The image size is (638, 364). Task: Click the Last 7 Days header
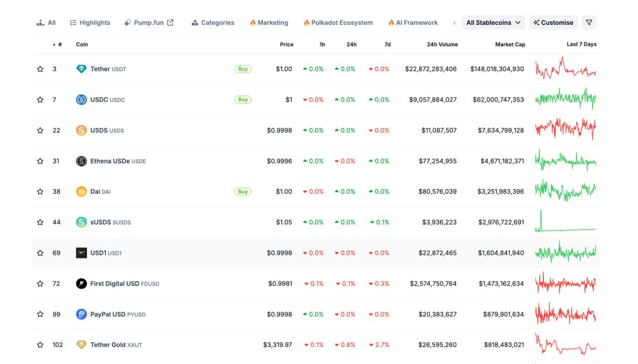[582, 44]
